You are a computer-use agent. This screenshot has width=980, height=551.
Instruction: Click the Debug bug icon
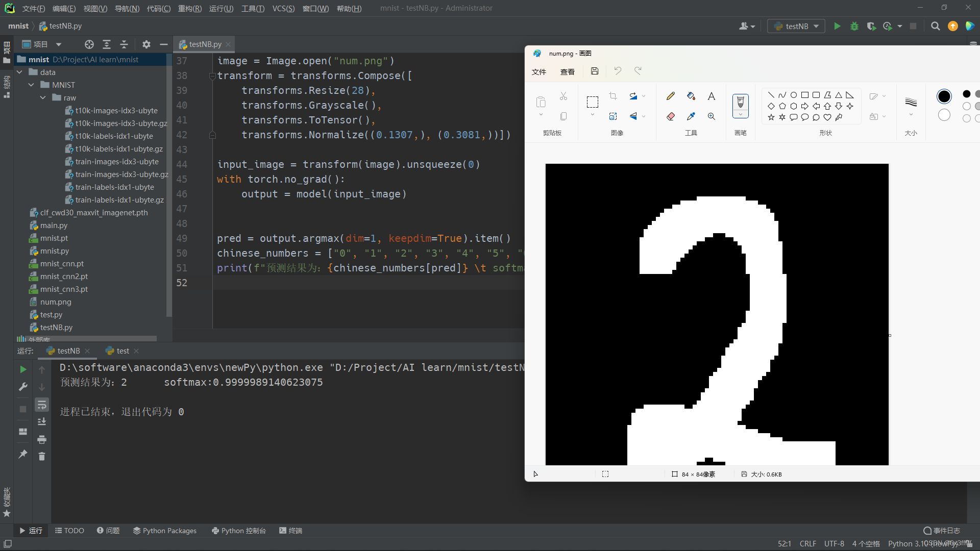[x=854, y=26]
